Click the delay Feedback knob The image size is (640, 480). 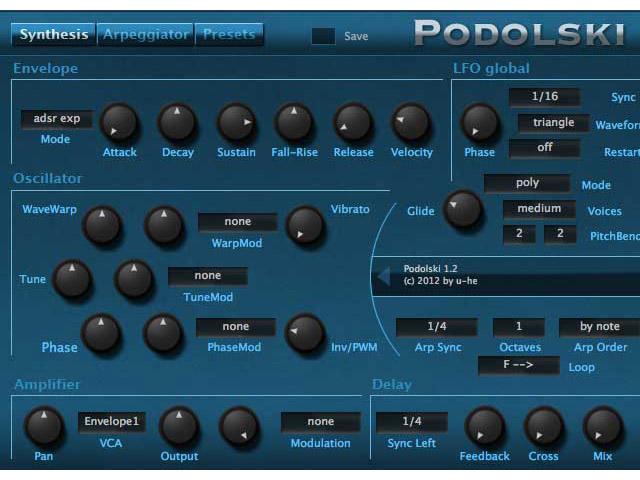[x=484, y=426]
